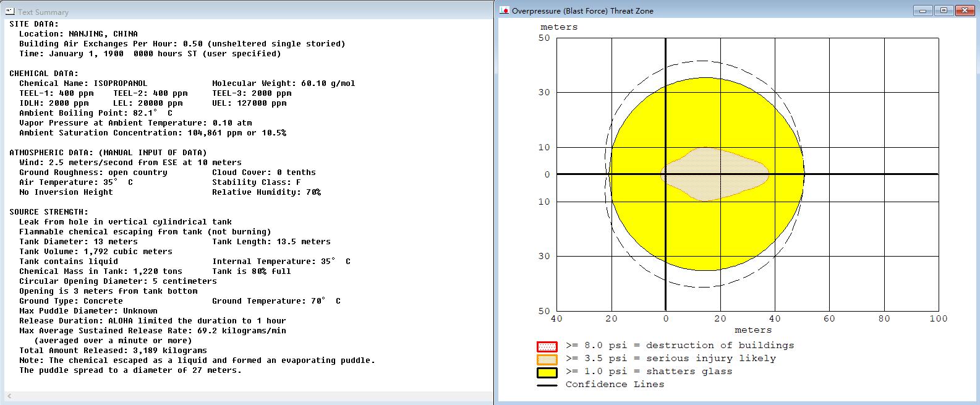This screenshot has width=980, height=405.
Task: Click 'Max Puddle Diameter: Unknown' text
Action: [x=88, y=311]
